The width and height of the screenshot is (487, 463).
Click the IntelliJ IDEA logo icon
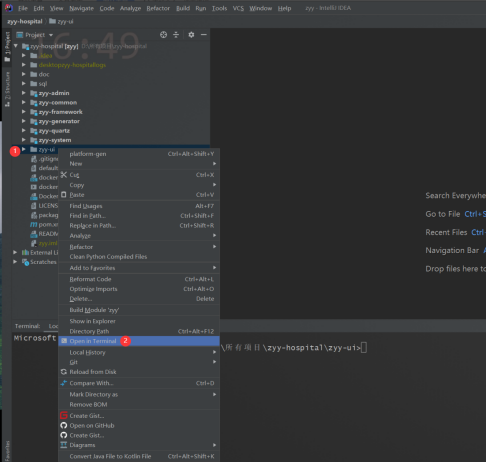pos(9,8)
